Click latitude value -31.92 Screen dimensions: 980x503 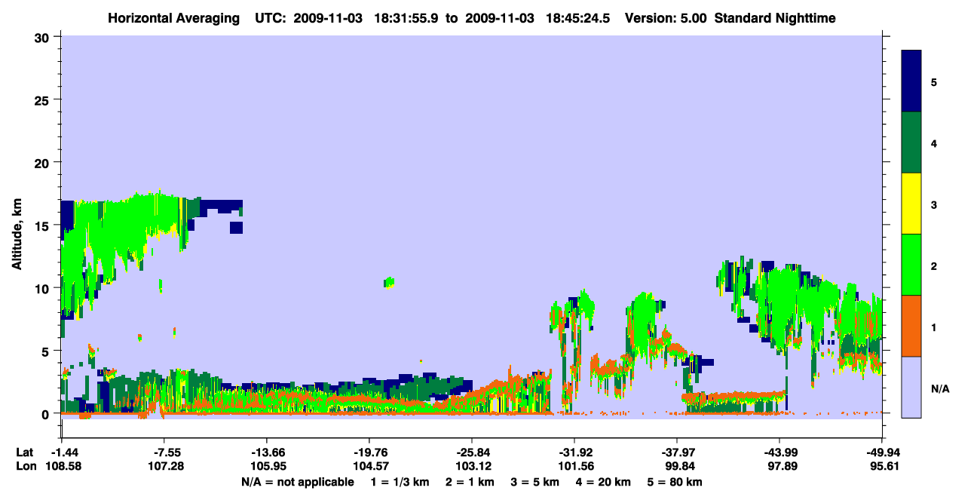574,452
